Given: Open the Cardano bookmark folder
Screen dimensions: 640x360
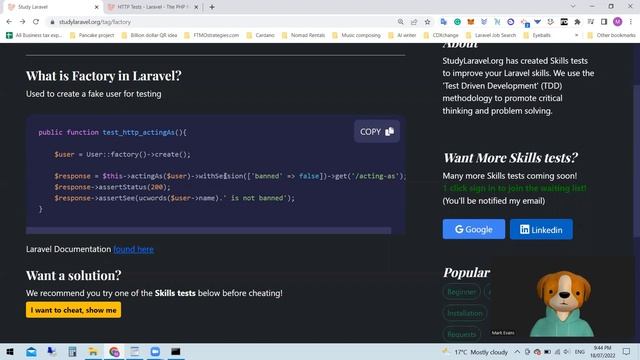Looking at the screenshot, I should click(x=260, y=35).
